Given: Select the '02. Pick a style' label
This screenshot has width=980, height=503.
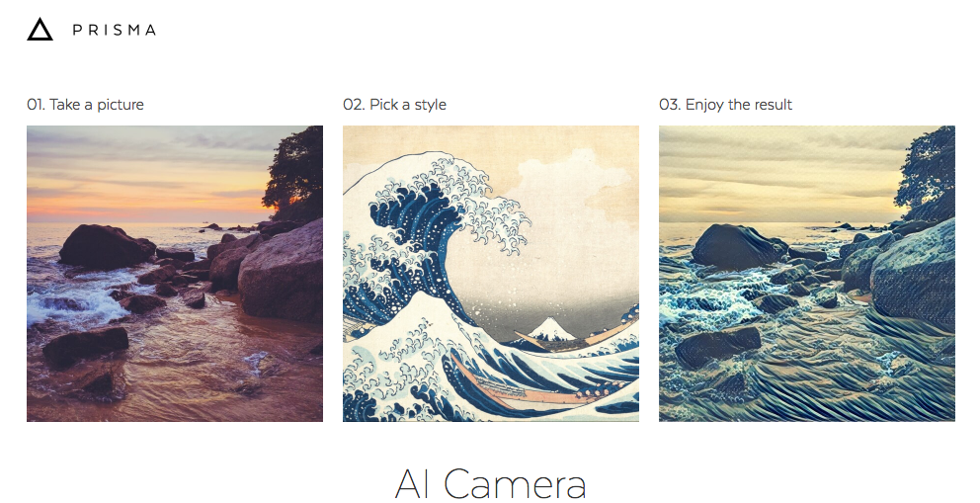Looking at the screenshot, I should click(x=394, y=105).
